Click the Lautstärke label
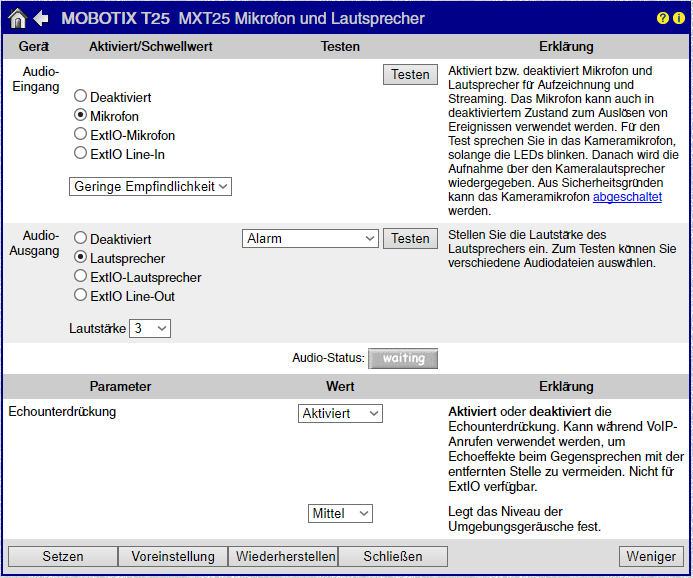This screenshot has height=578, width=693. (97, 329)
